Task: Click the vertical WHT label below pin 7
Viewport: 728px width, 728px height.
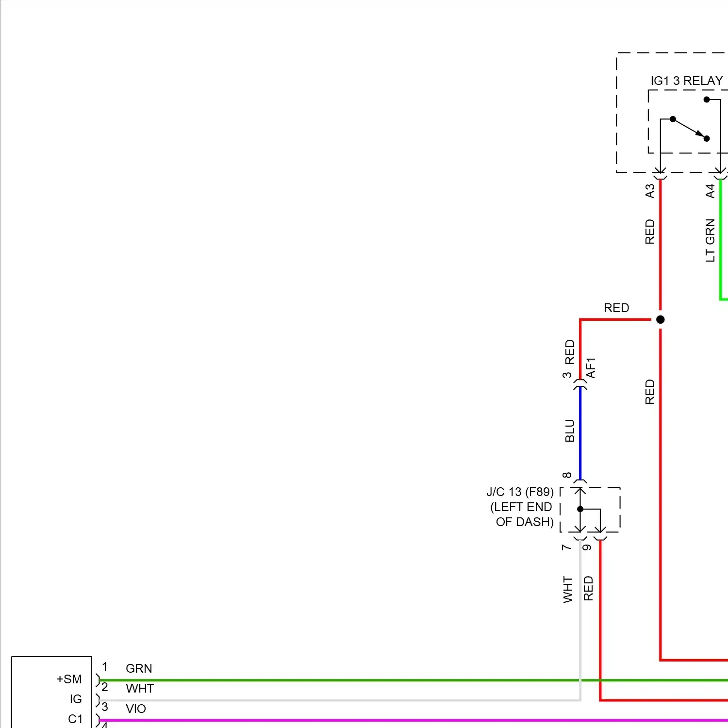Action: (568, 590)
